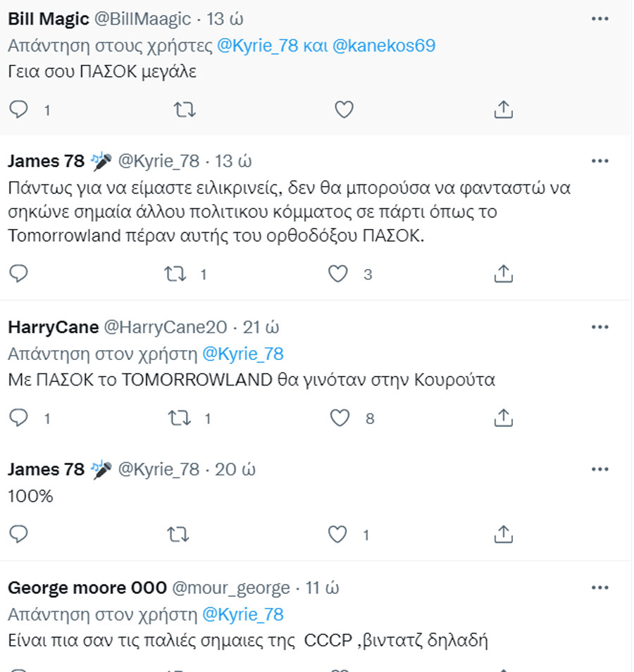Screen dimensions: 634x672
Task: Reply to HarryCane's Κουρούτα tweet
Action: (x=18, y=418)
